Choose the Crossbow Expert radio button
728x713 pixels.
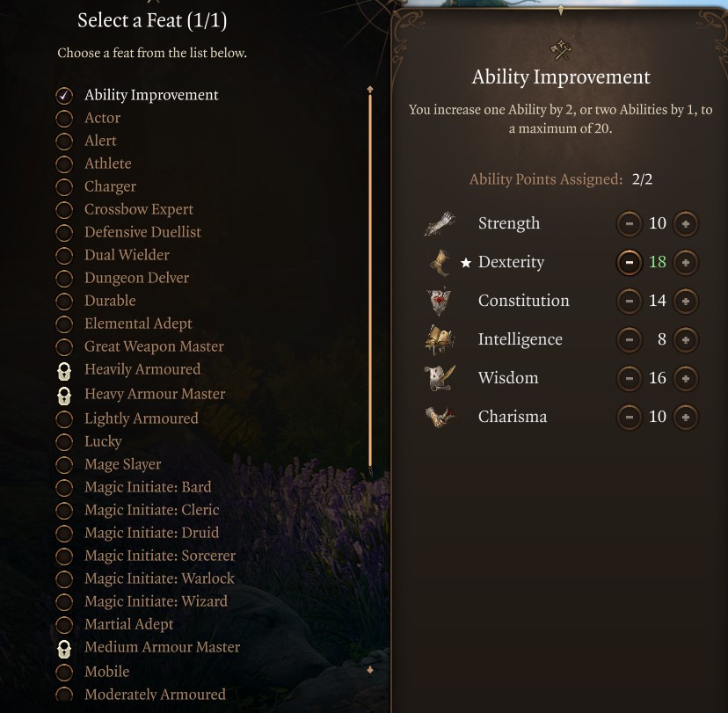64,209
